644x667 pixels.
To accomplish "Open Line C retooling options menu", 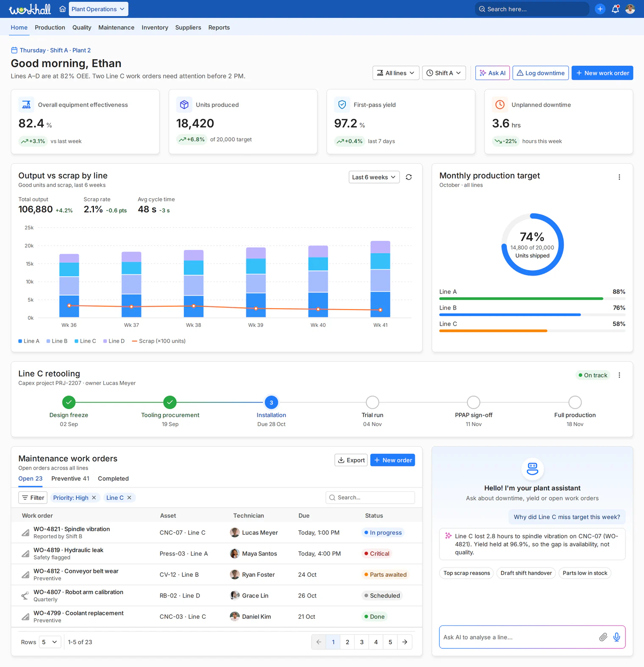I will [619, 375].
